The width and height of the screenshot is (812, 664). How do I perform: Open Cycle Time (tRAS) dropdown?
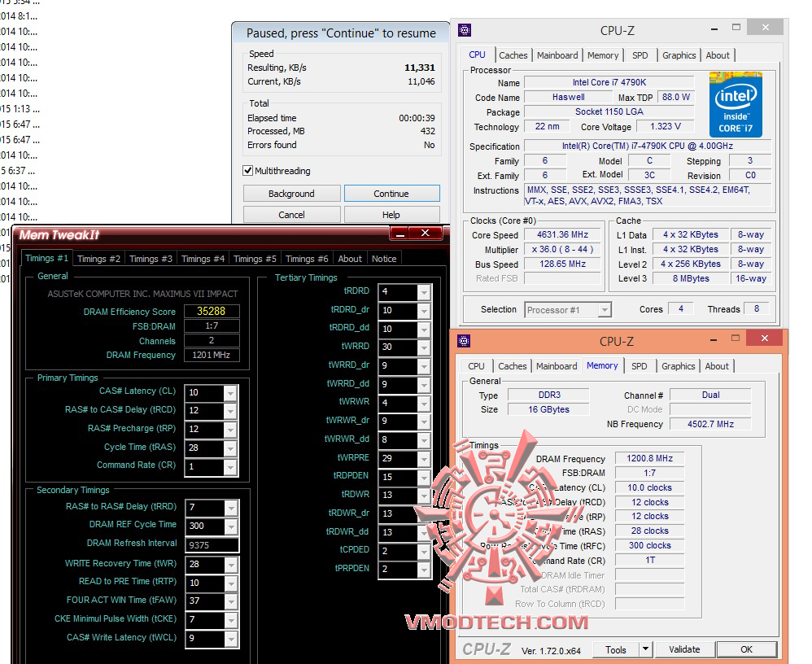[x=230, y=448]
